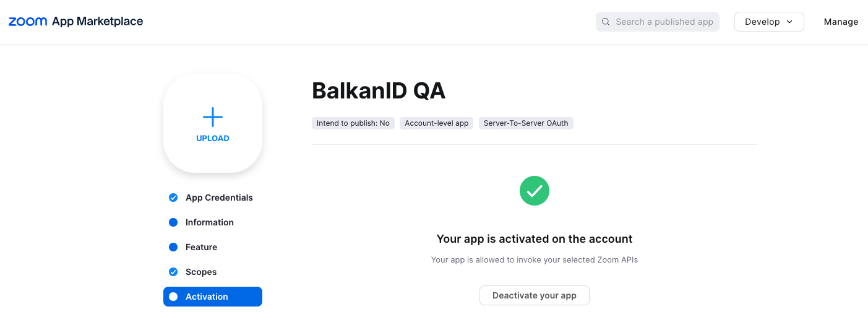Open the Scopes section
The image size is (868, 335).
pos(201,272)
